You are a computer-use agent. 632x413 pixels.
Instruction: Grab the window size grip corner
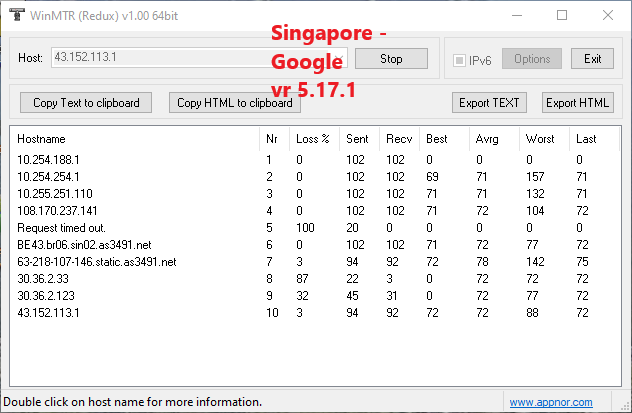click(626, 406)
